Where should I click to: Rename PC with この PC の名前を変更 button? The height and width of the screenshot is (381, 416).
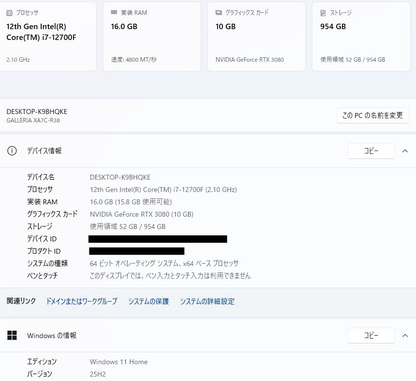[x=372, y=116]
